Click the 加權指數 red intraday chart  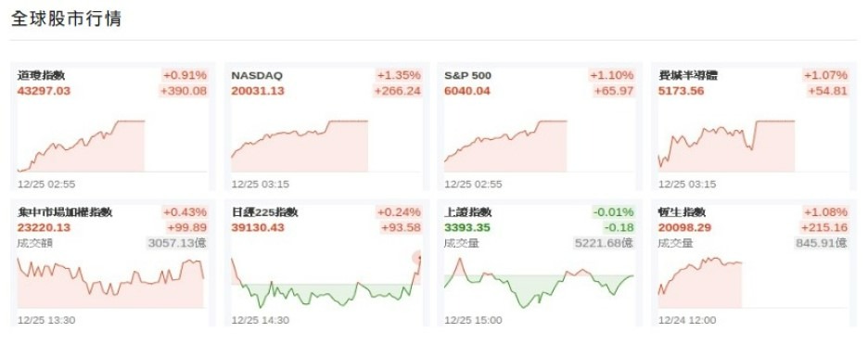coord(111,283)
